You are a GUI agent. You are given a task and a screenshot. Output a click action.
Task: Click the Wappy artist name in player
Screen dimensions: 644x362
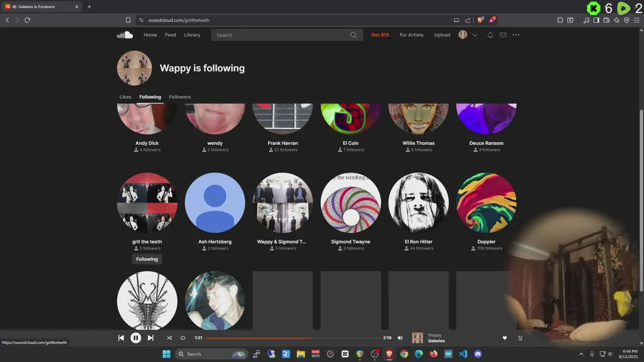[435, 335]
